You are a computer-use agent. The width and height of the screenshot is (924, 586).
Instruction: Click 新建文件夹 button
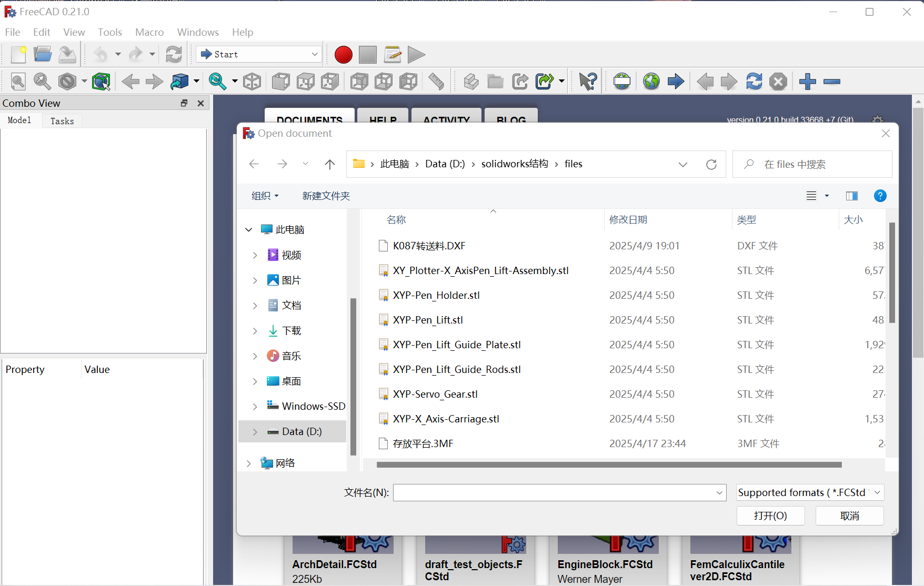coord(326,196)
